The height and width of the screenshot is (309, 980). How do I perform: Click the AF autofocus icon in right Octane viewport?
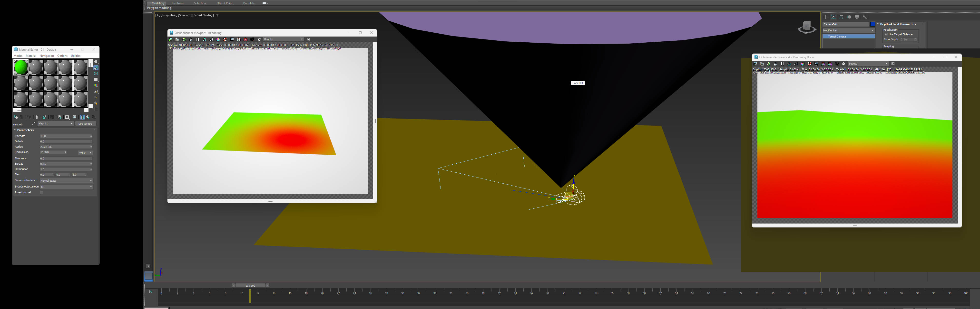coord(796,64)
